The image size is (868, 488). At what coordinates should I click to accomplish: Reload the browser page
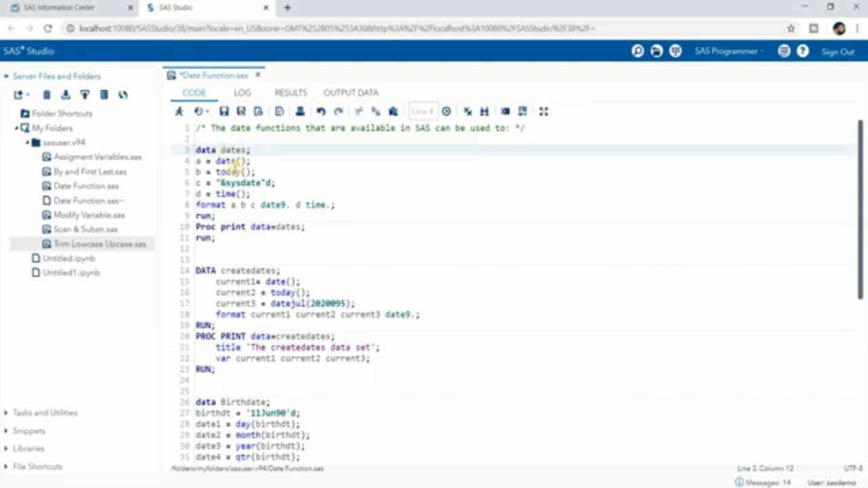47,28
